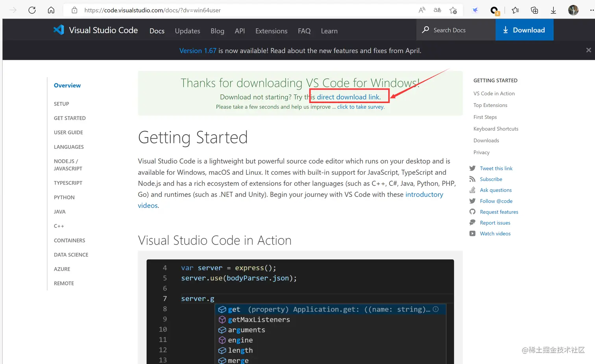Click the direct download link
Image resolution: width=595 pixels, height=364 pixels.
(x=348, y=96)
